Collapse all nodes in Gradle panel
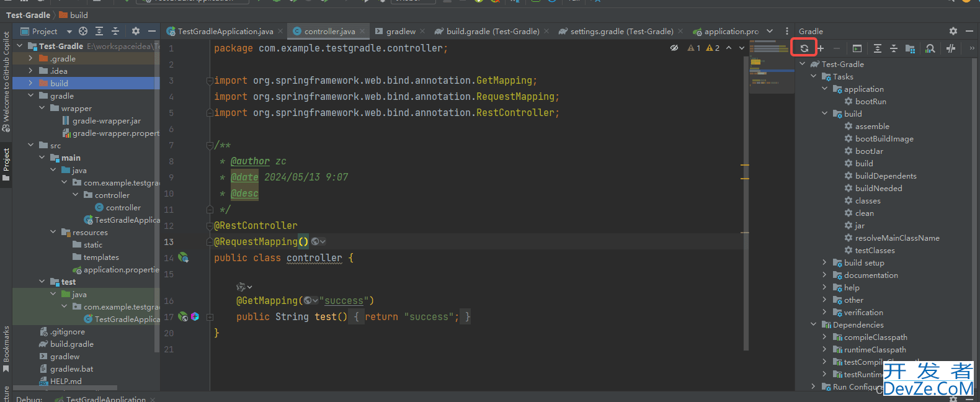The width and height of the screenshot is (980, 402). (x=894, y=48)
